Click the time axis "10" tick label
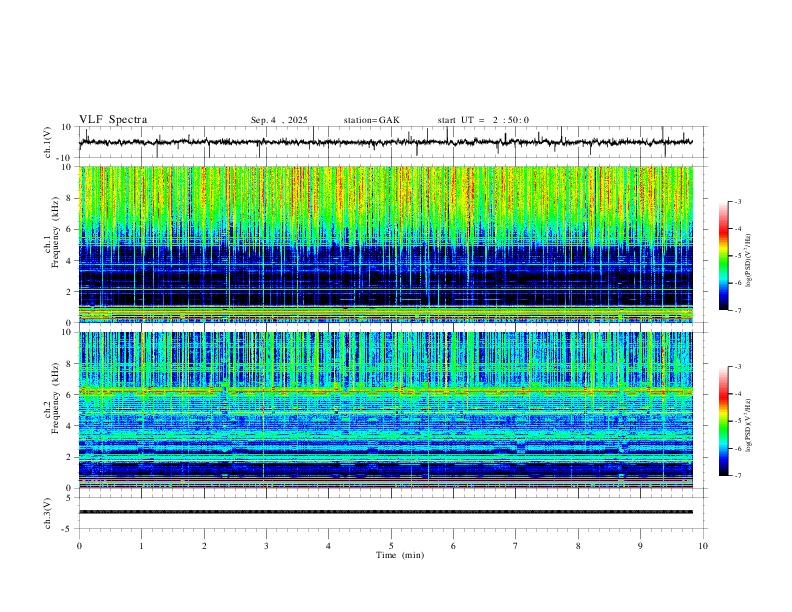Image resolution: width=792 pixels, height=612 pixels. [703, 546]
